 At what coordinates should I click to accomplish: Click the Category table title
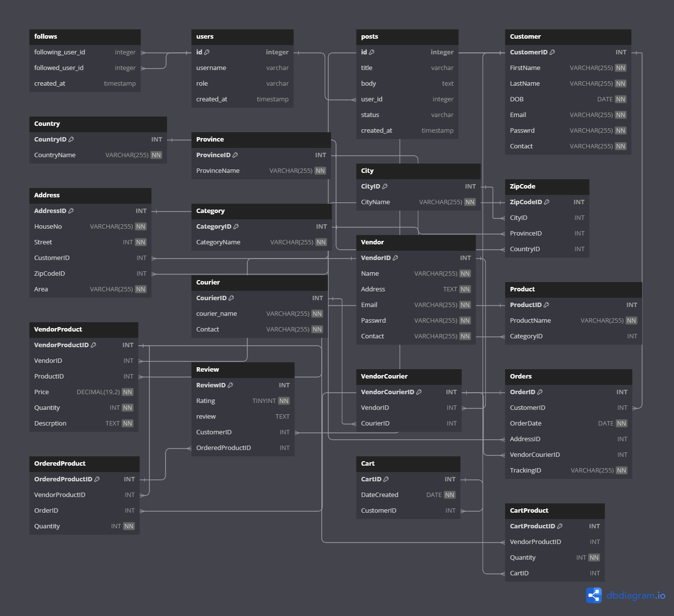tap(211, 211)
